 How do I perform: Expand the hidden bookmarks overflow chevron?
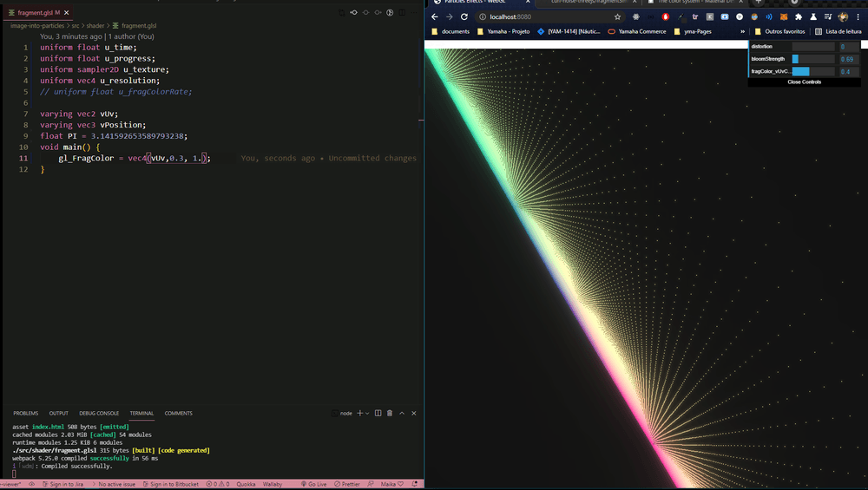click(742, 31)
